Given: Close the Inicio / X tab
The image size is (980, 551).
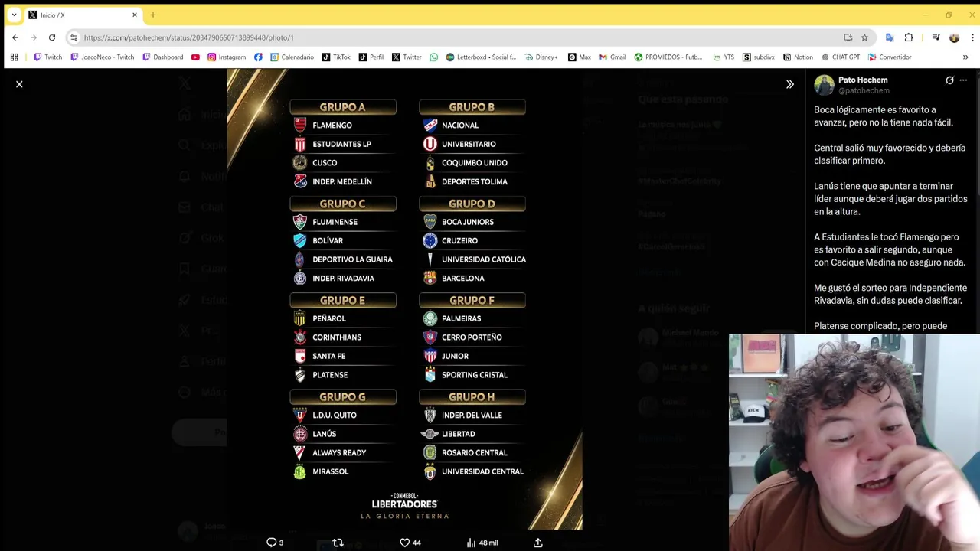Looking at the screenshot, I should click(x=135, y=15).
